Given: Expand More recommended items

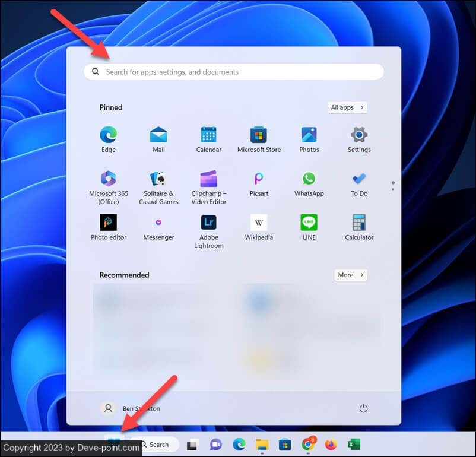Looking at the screenshot, I should (350, 275).
